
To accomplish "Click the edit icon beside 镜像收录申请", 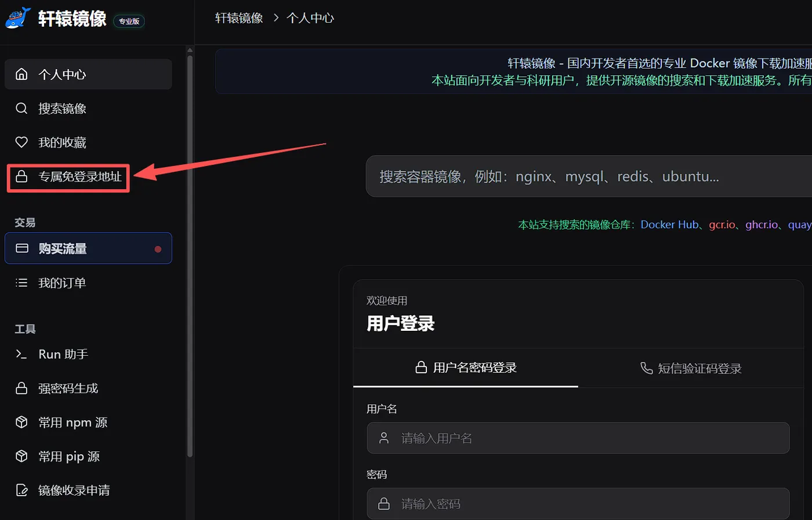I will (x=21, y=490).
